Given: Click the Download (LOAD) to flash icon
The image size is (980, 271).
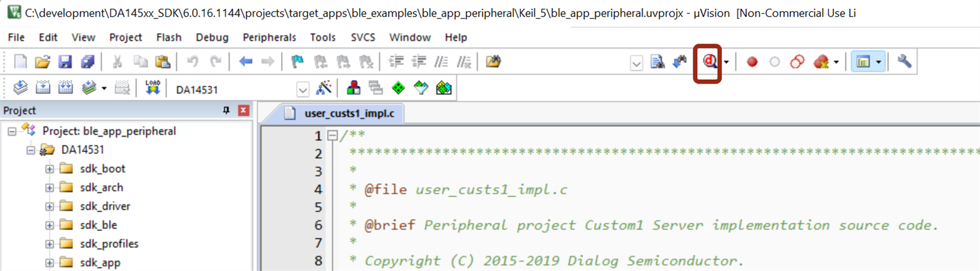Looking at the screenshot, I should pos(153,88).
